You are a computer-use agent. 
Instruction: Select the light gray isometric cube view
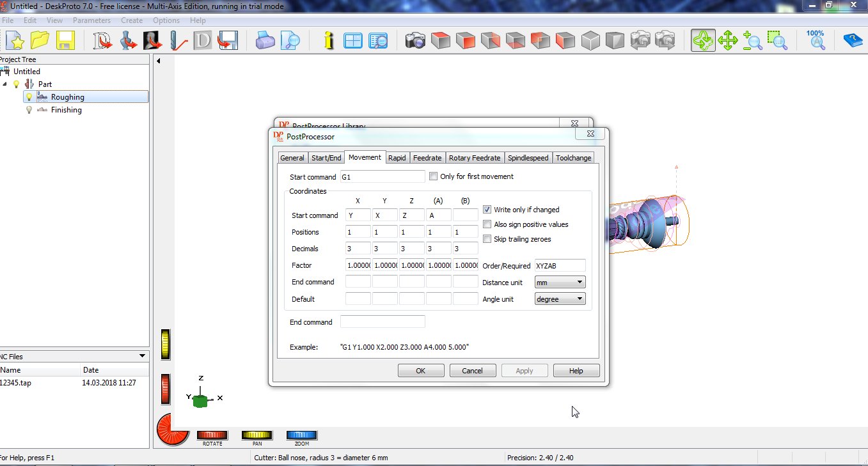591,41
